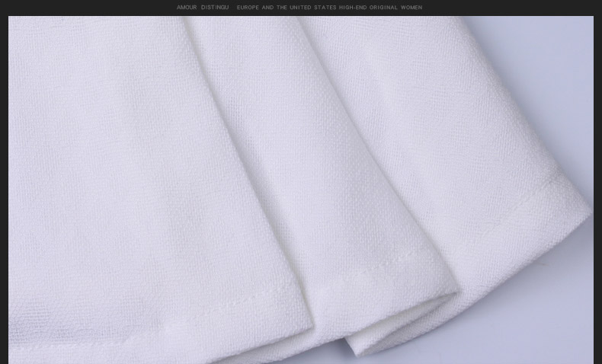Click the word DISTINGU in the header
This screenshot has height=364, width=602.
click(215, 8)
